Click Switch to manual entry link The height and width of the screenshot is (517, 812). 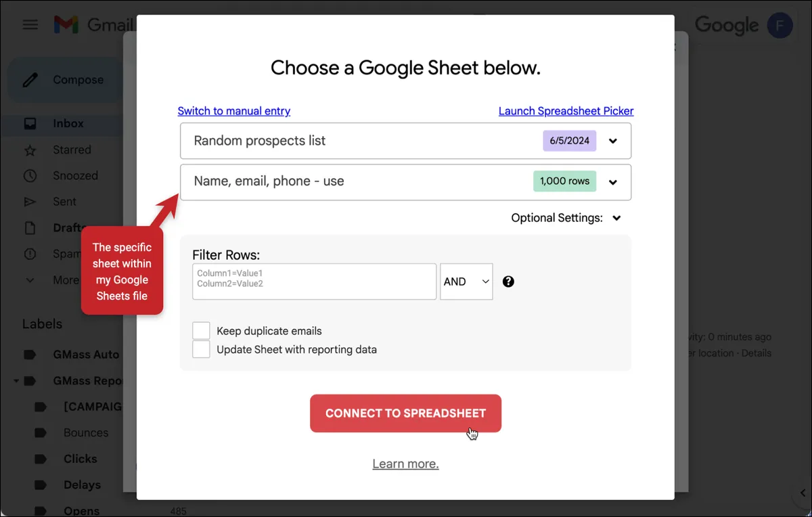click(x=234, y=111)
